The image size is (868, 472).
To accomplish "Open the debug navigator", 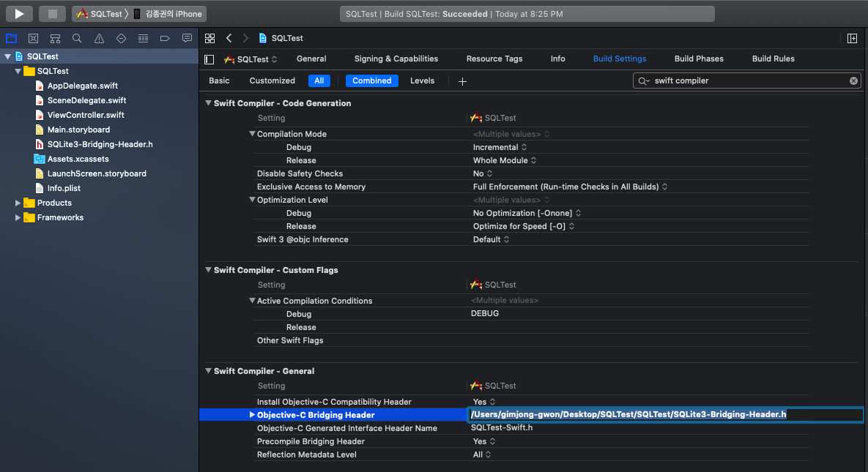I will 143,38.
